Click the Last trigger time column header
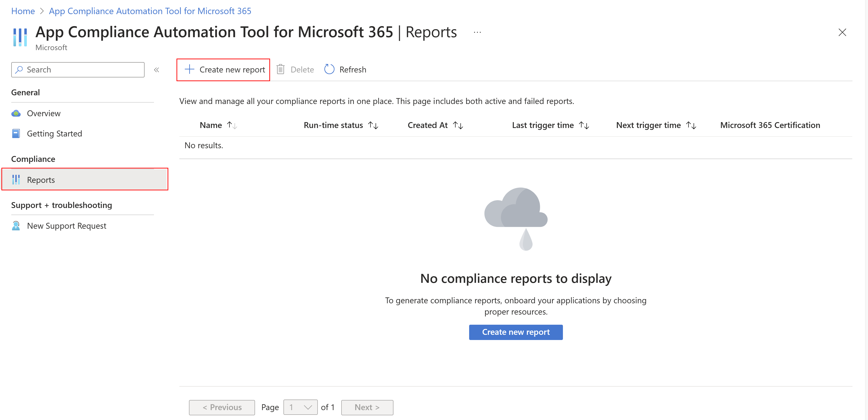Screen dimensions: 868x420 [542, 125]
